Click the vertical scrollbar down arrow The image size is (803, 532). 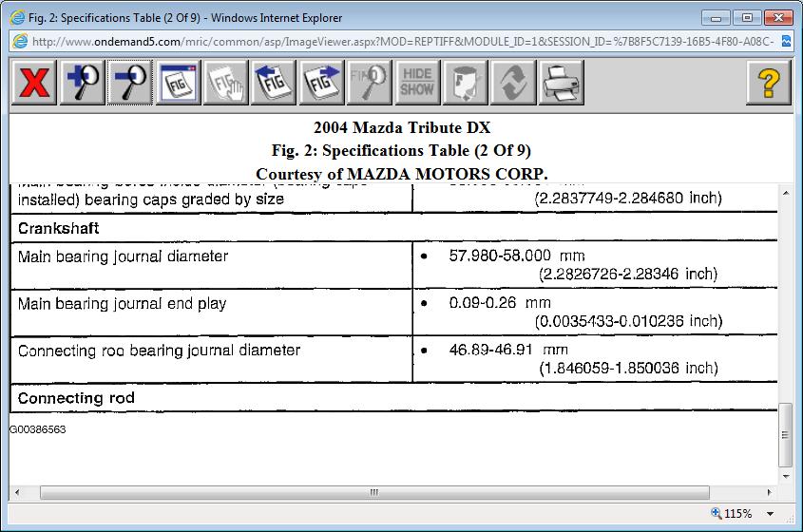tap(786, 476)
